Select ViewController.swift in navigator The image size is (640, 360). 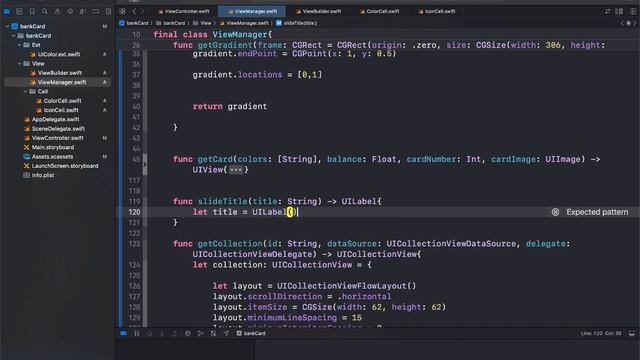point(53,138)
